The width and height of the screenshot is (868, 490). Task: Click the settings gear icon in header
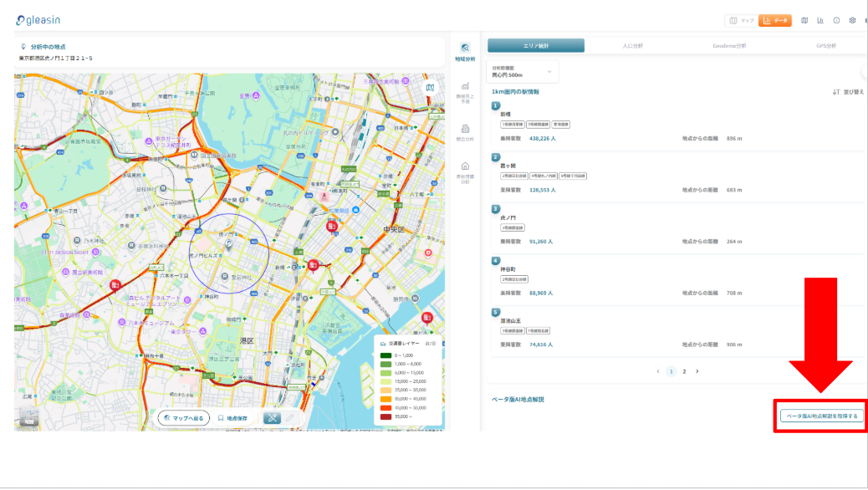[852, 20]
